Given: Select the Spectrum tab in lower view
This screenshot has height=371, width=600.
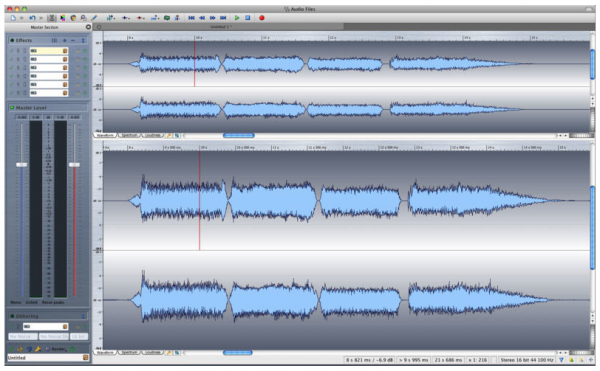Looking at the screenshot, I should [x=129, y=353].
